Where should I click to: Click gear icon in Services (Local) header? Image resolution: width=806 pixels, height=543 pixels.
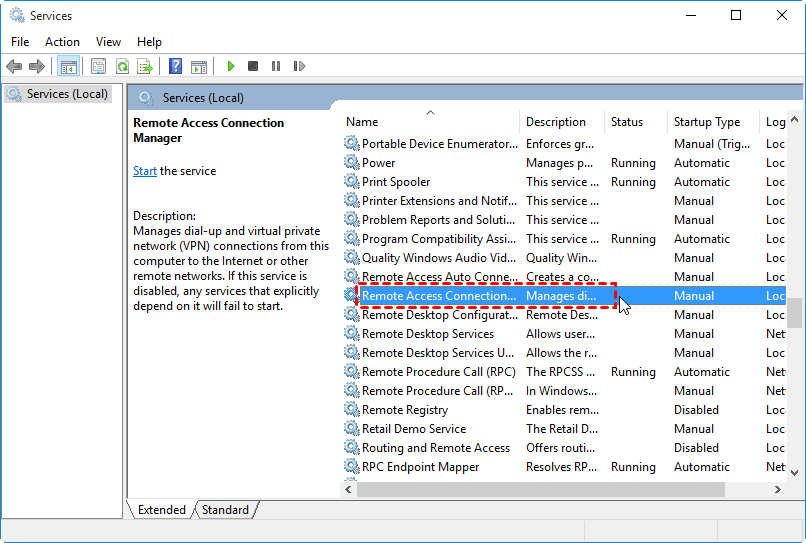[x=146, y=98]
